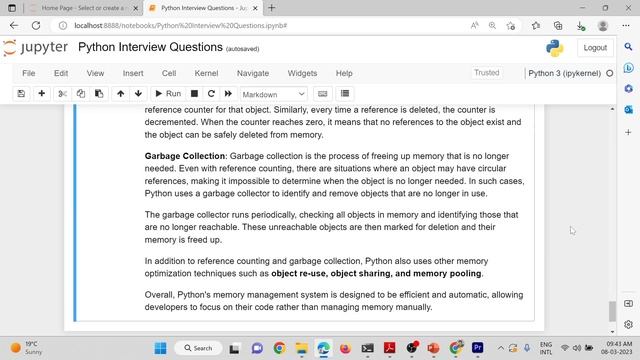Click the Python 3 (ipykernel) kernel label
The width and height of the screenshot is (640, 360).
click(x=564, y=73)
